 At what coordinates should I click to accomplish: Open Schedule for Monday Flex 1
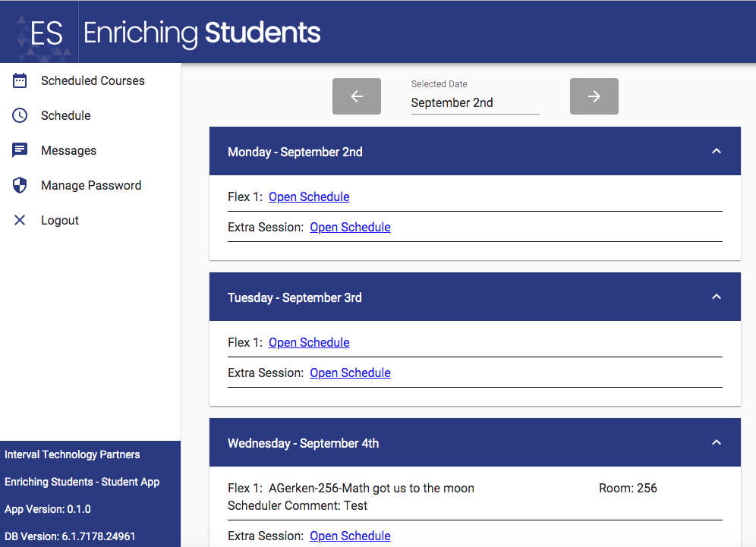pos(308,196)
